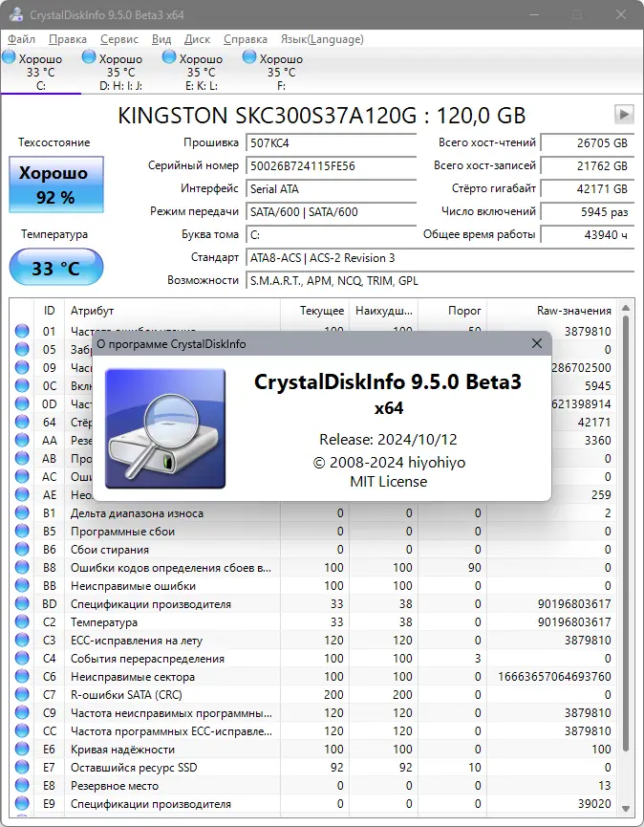Viewport: 644px width, 827px height.
Task: Click the status icon for attribute B6
Action: [22, 550]
